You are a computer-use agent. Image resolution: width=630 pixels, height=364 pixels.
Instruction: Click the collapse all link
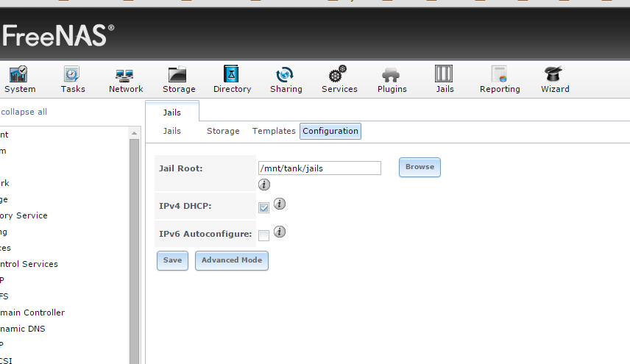(24, 112)
